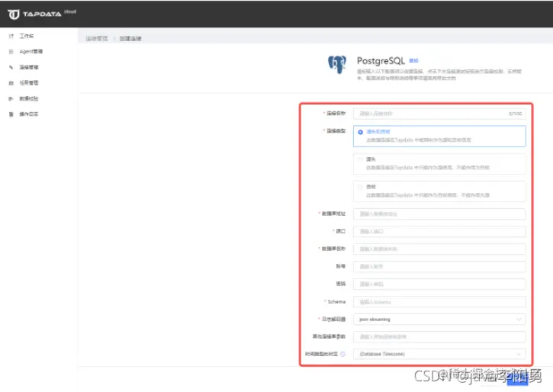553x392 pixels.
Task: Click the help icon beside 时间类型的时区
Action: point(342,354)
